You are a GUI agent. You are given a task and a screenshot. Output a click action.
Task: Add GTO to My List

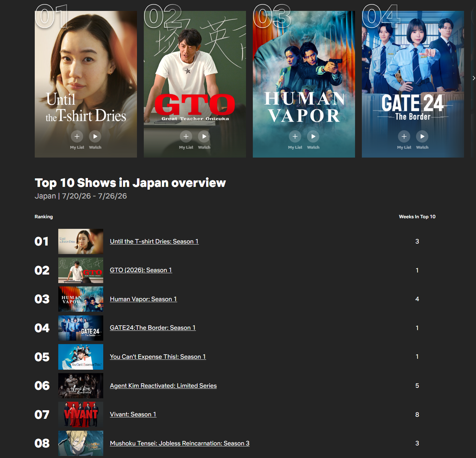tap(186, 136)
